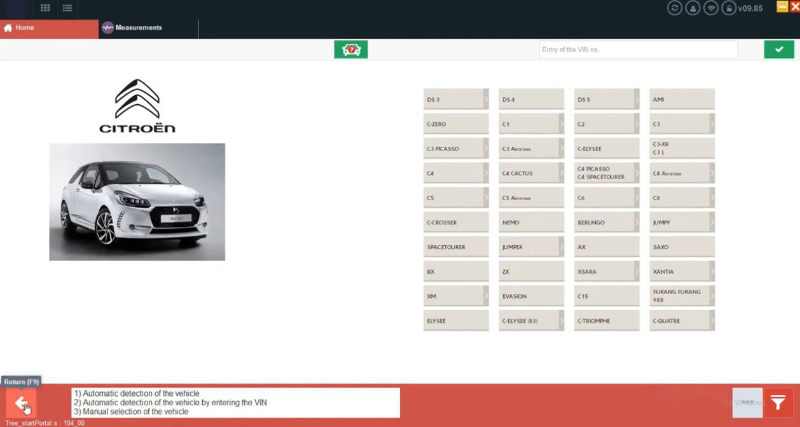
Task: Select the C3 model button
Action: 682,123
